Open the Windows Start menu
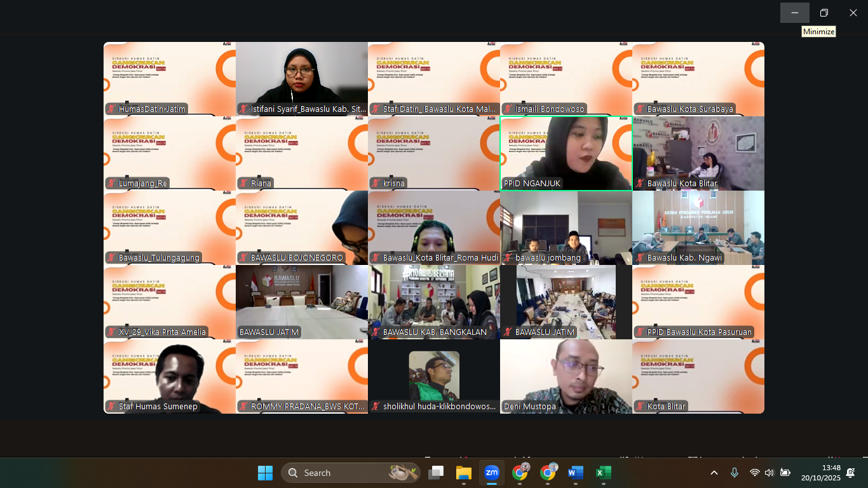Image resolution: width=868 pixels, height=488 pixels. (x=265, y=473)
